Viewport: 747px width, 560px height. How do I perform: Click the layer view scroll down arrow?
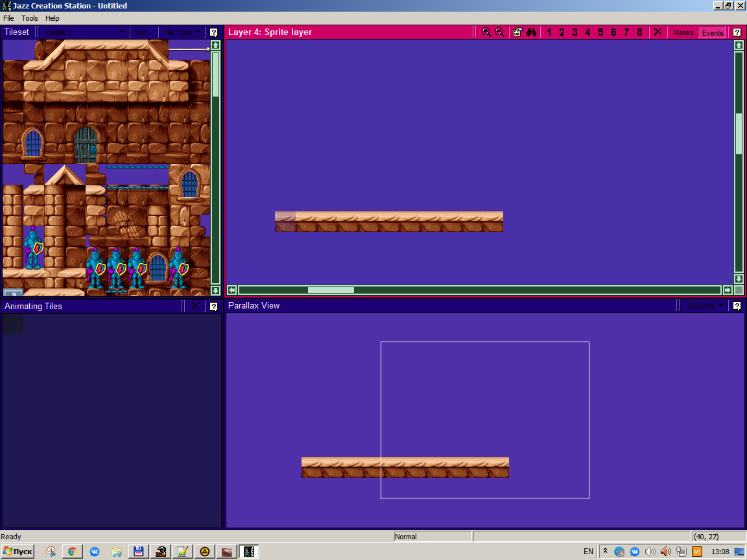[x=739, y=279]
